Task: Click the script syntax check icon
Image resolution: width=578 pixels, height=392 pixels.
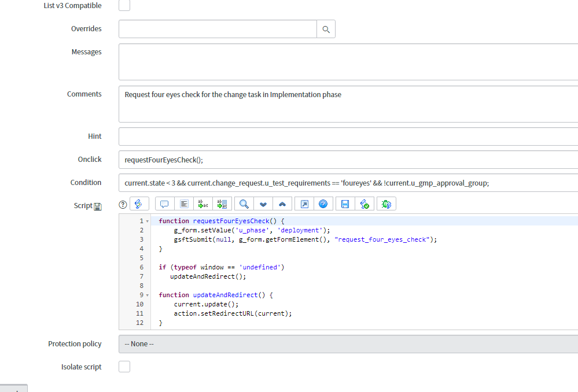Action: click(x=365, y=204)
